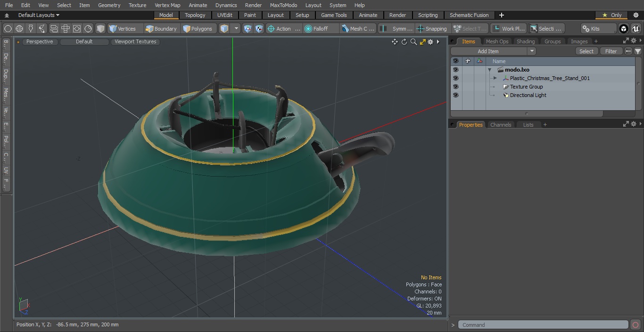644x332 pixels.
Task: Toggle visibility of modo.lxo scene
Action: pyautogui.click(x=455, y=70)
